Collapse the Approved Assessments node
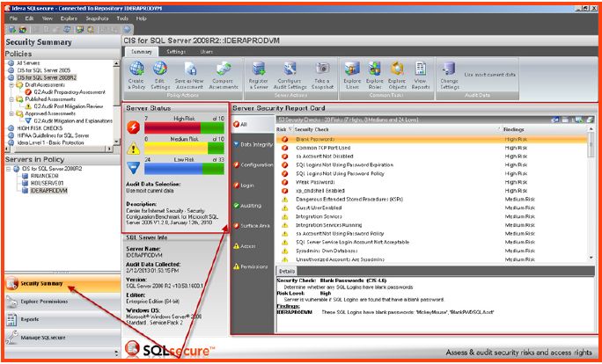602x364 pixels. click(11, 114)
